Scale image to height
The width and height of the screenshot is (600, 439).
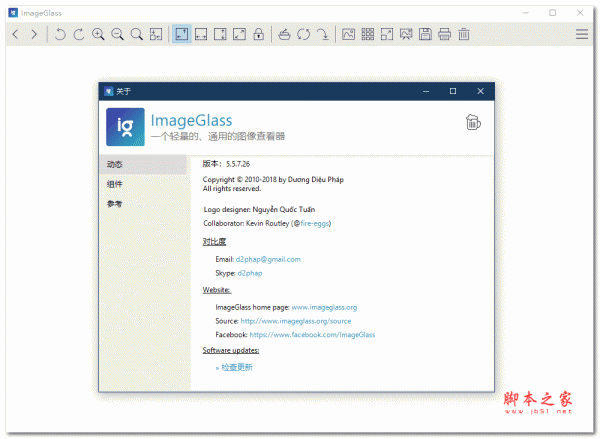click(x=220, y=34)
